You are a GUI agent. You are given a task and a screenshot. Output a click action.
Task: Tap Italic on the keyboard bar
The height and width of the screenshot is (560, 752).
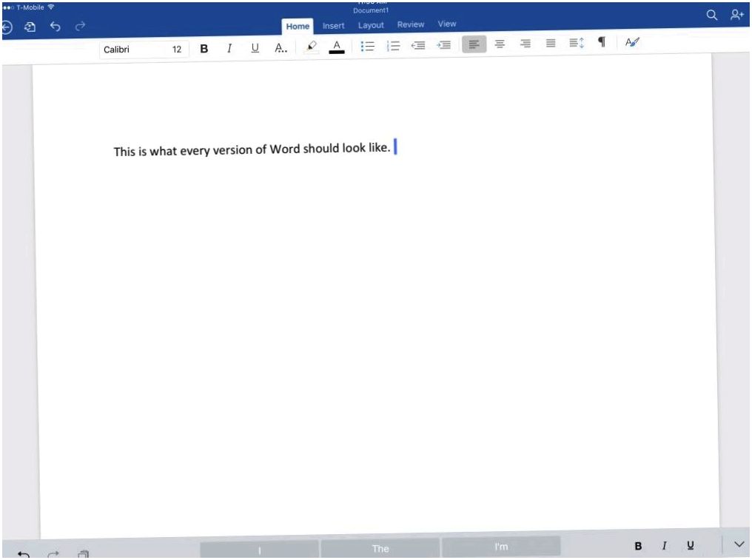(664, 546)
